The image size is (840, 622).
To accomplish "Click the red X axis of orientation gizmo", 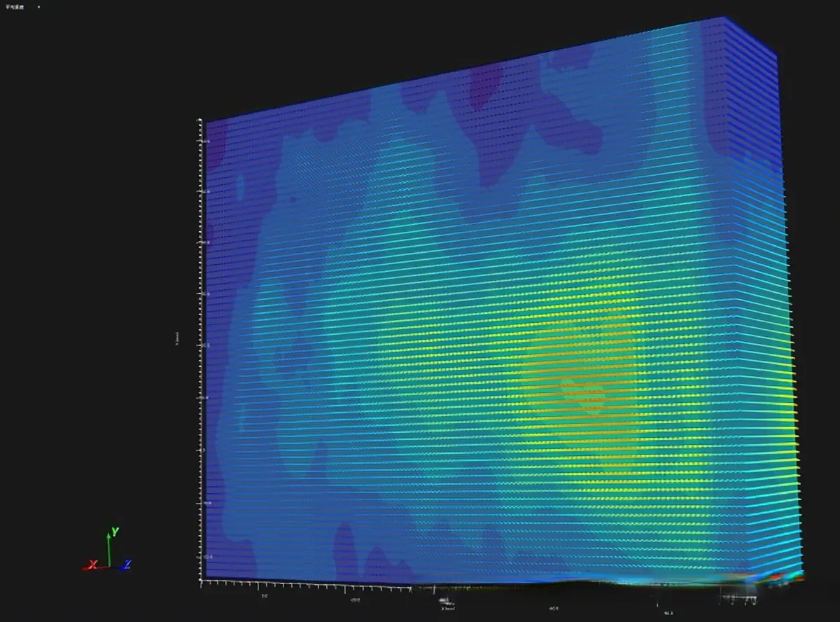I will point(95,564).
